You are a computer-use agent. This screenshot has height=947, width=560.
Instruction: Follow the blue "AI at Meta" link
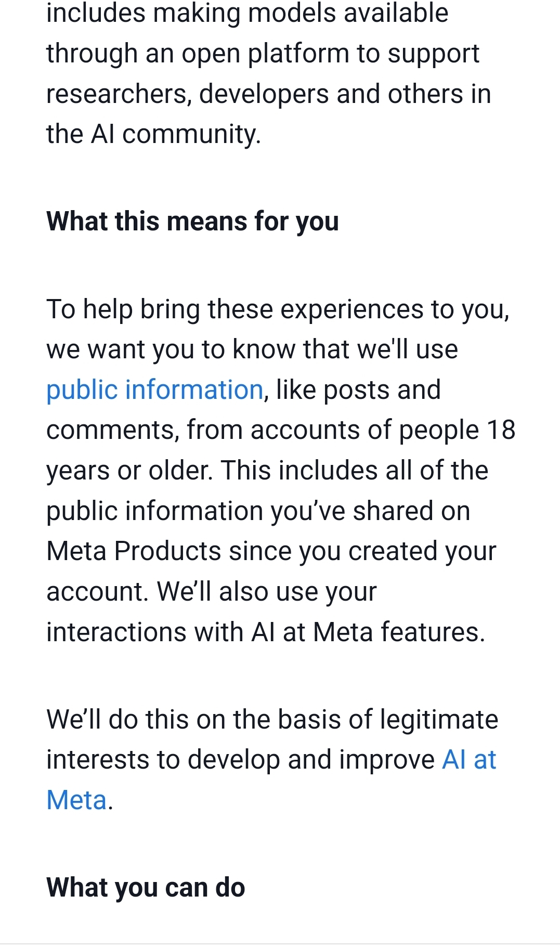coord(468,760)
